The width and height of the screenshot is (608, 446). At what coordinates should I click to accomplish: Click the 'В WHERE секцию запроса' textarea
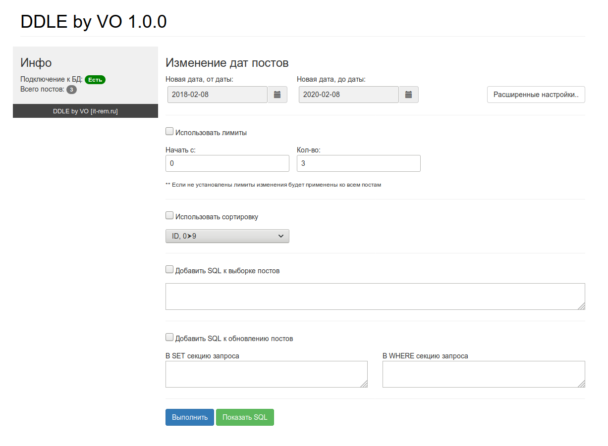tap(484, 374)
